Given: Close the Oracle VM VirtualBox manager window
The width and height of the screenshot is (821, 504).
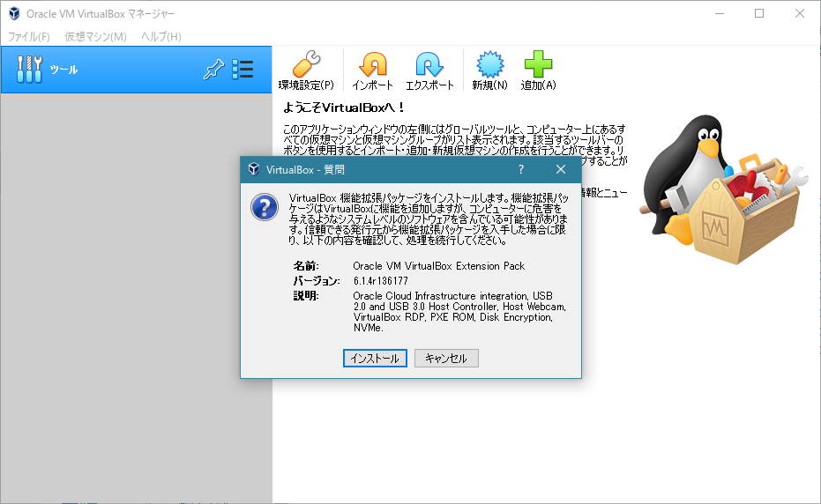Looking at the screenshot, I should 800,13.
